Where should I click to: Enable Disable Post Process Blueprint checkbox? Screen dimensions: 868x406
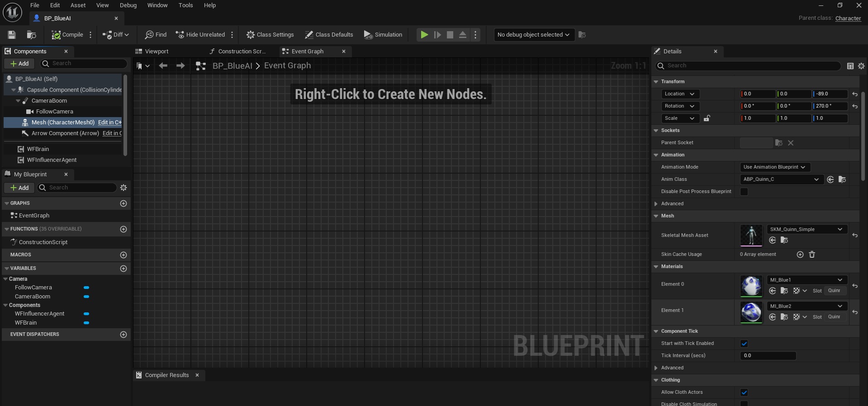[744, 192]
